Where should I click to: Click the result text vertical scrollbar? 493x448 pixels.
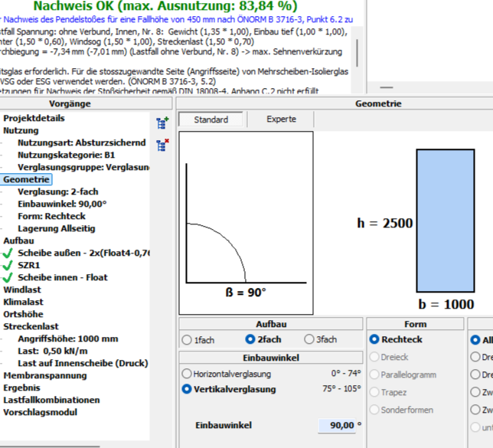(357, 53)
